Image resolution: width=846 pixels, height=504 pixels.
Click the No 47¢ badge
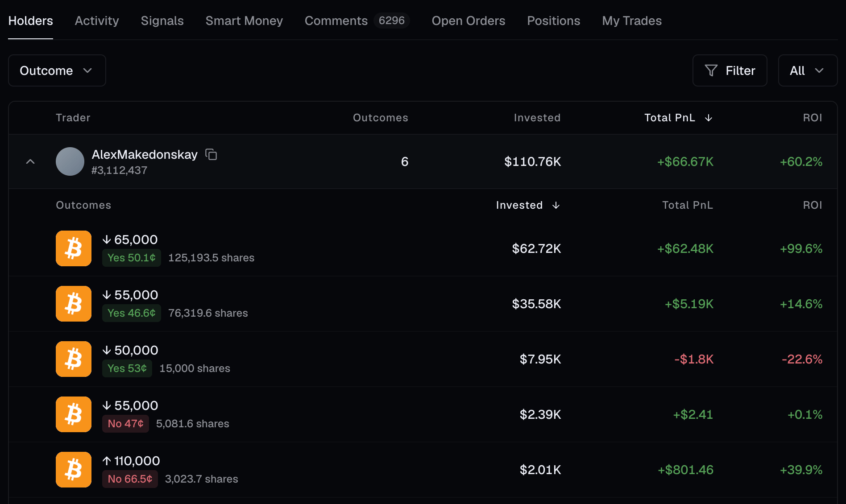(x=125, y=424)
